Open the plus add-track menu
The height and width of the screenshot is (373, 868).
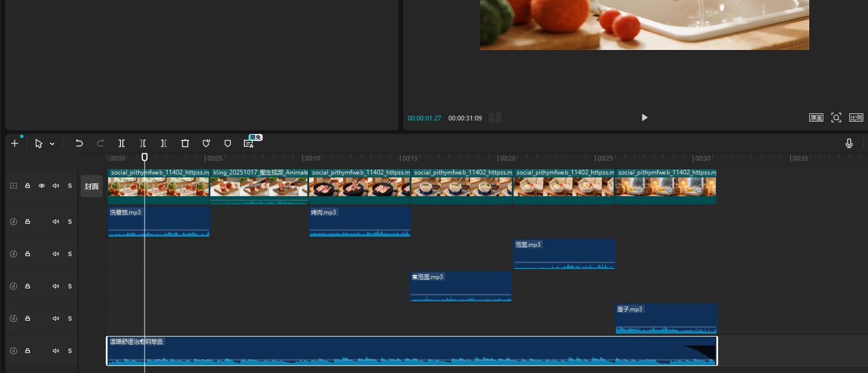click(x=15, y=143)
